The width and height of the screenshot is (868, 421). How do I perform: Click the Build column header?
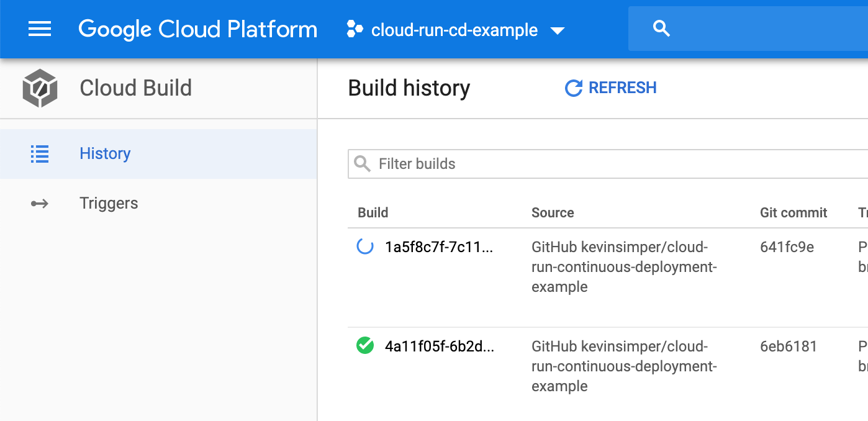tap(373, 212)
